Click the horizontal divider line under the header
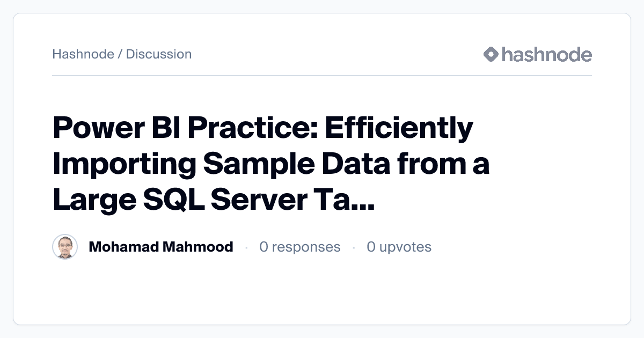This screenshot has width=644, height=338. (322, 75)
